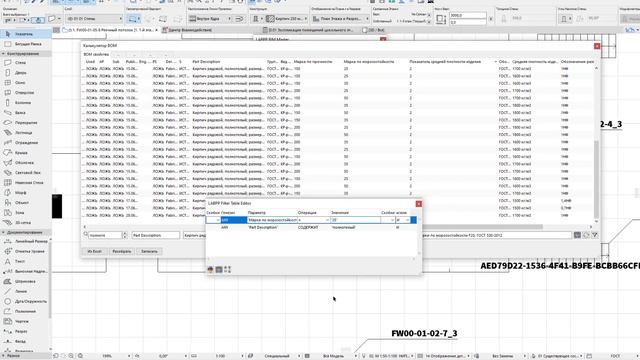Click the zoom magnifier icon in status bar
640x360 pixels.
point(71,356)
